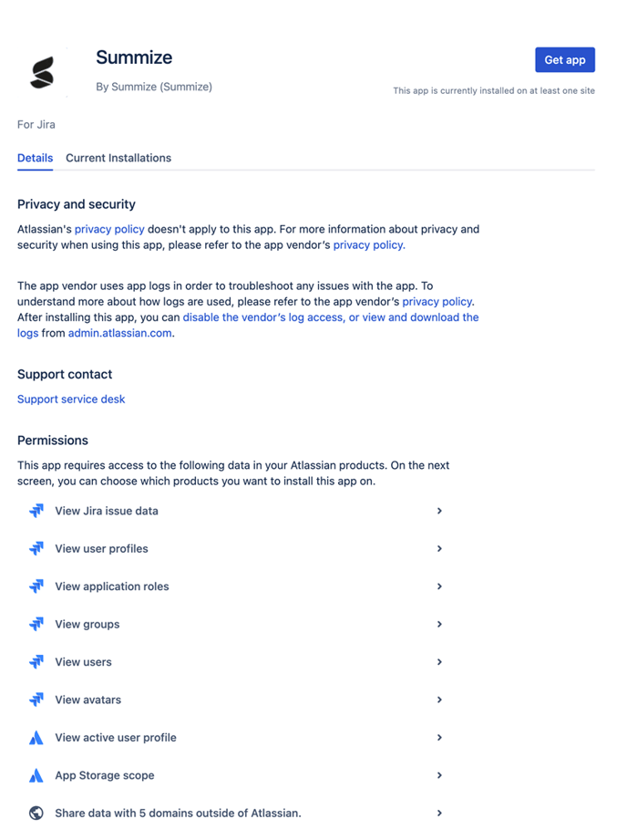Click the Jira icon beside View application roles

tap(36, 586)
